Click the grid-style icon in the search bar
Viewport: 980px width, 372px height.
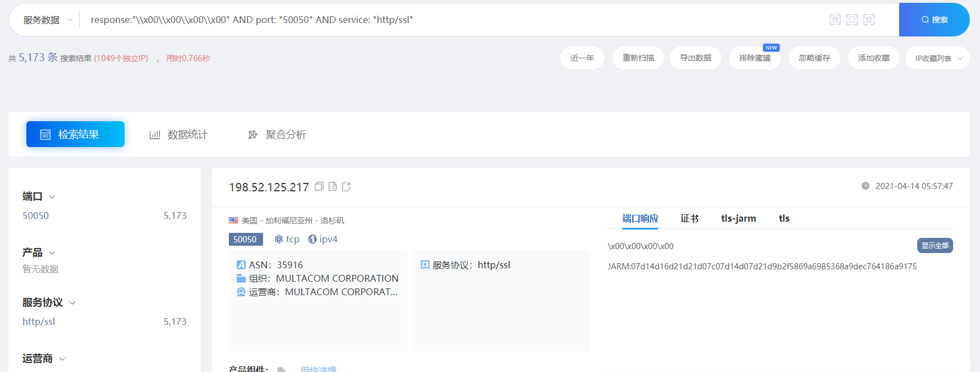tap(835, 20)
